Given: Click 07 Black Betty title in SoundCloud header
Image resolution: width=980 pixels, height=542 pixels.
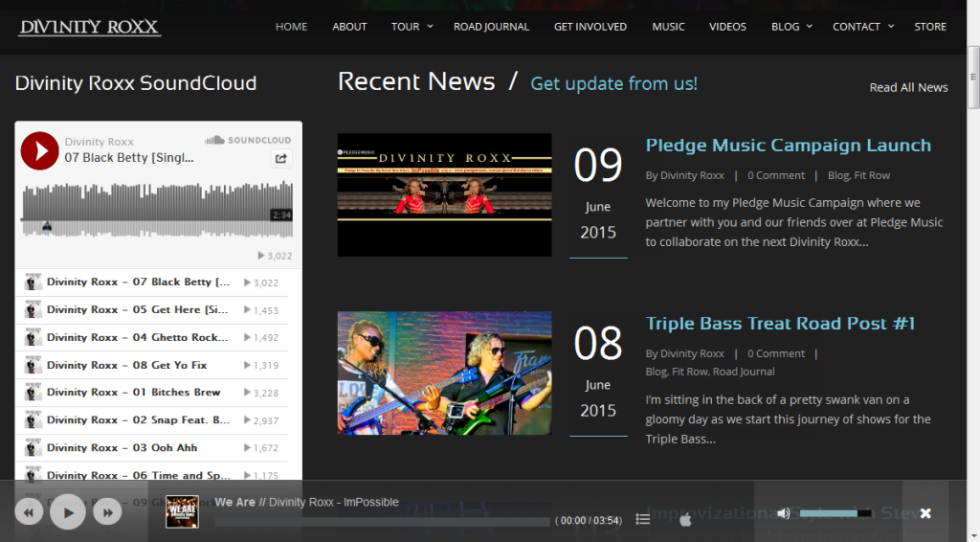Looking at the screenshot, I should pos(129,158).
